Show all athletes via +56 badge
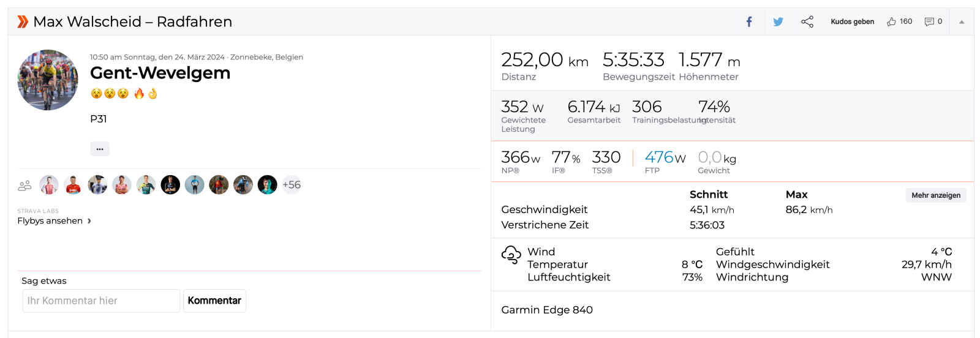The width and height of the screenshot is (980, 338). click(292, 185)
